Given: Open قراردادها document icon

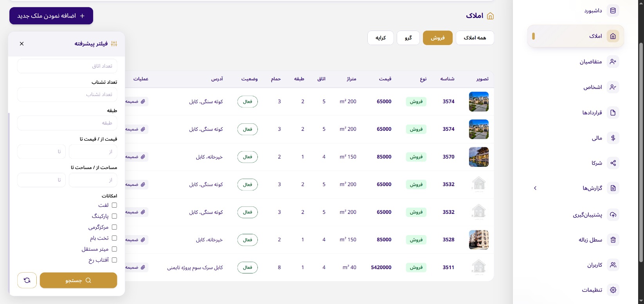Looking at the screenshot, I should pos(613,112).
